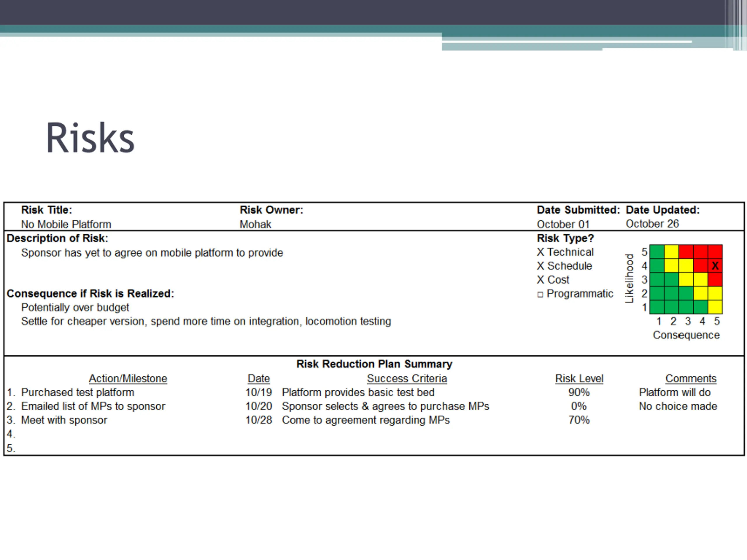
Task: Click the 'Risk Reduction Plan Summary' heading
Action: pos(374,364)
